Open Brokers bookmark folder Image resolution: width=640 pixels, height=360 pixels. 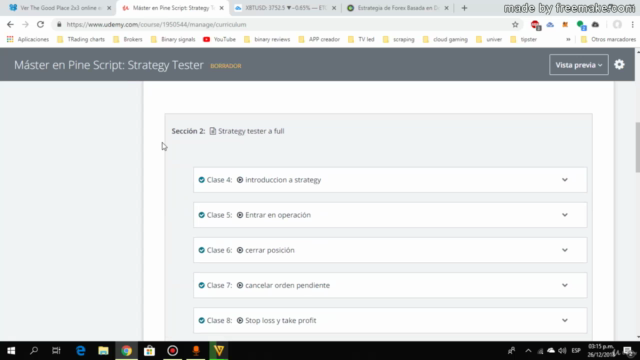[128, 39]
